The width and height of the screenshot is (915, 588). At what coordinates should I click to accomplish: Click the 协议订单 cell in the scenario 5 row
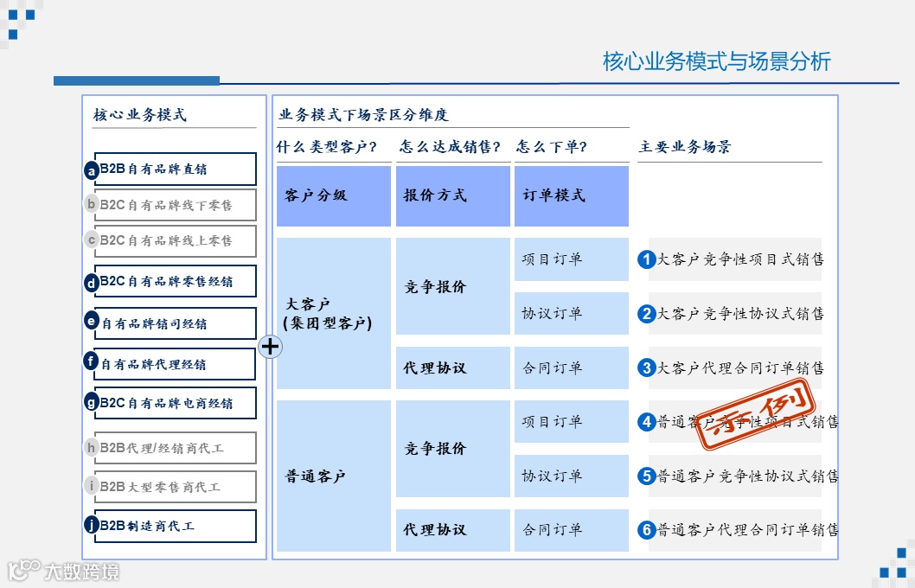point(572,476)
